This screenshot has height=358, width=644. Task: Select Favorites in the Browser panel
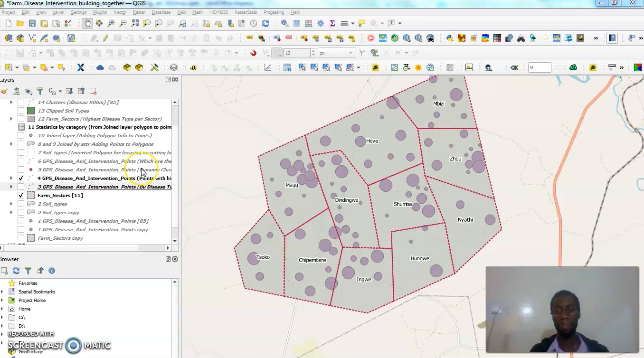[28, 283]
